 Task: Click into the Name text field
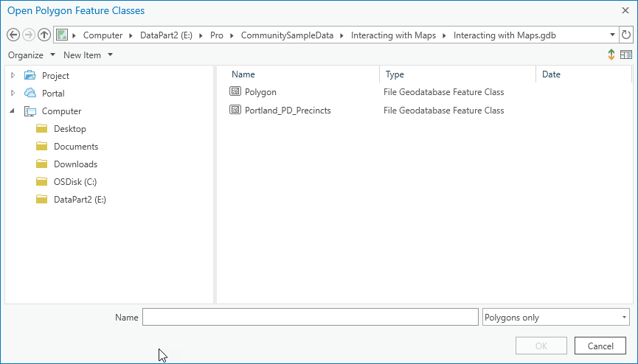(310, 318)
